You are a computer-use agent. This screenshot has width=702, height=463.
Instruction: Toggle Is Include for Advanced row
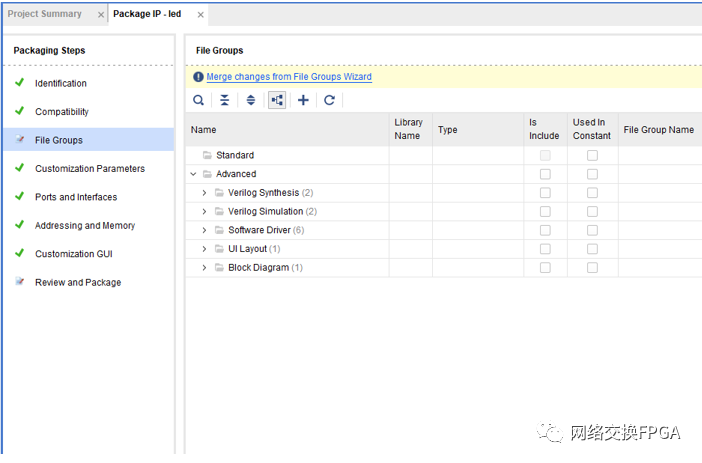(545, 174)
